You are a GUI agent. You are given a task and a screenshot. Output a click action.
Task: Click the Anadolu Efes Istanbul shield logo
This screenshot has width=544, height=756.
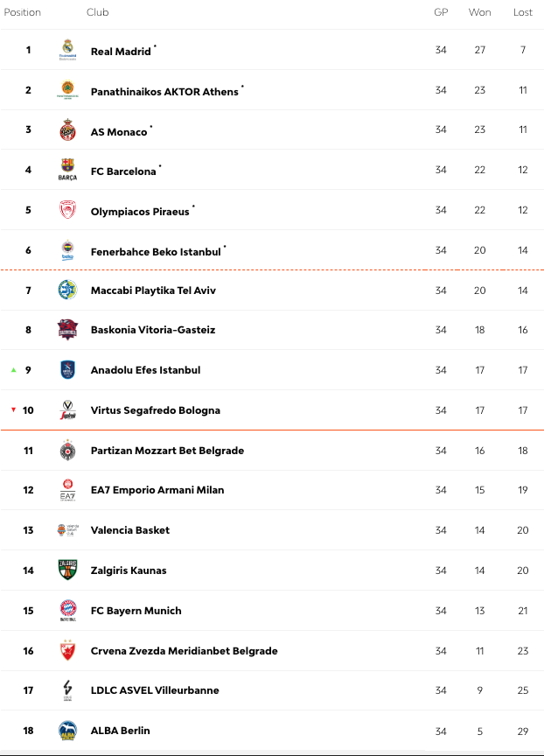click(69, 370)
